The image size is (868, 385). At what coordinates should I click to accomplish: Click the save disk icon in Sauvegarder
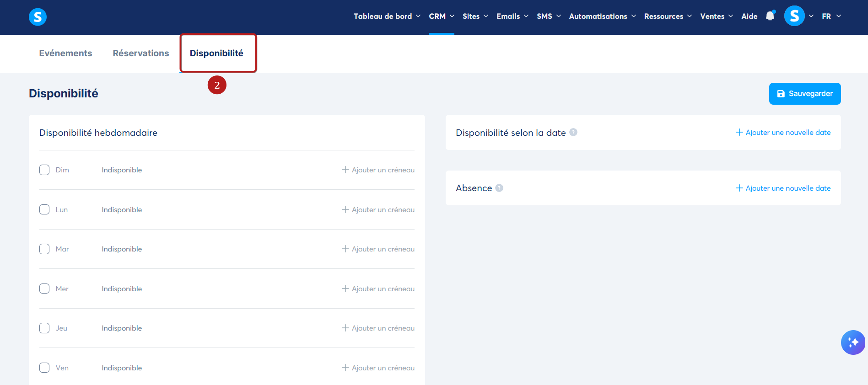coord(781,94)
